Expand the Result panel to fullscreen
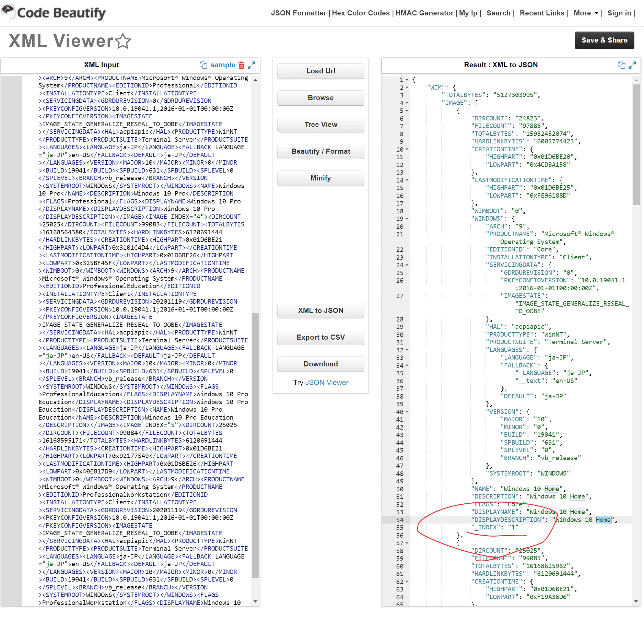The width and height of the screenshot is (644, 644). pos(632,65)
